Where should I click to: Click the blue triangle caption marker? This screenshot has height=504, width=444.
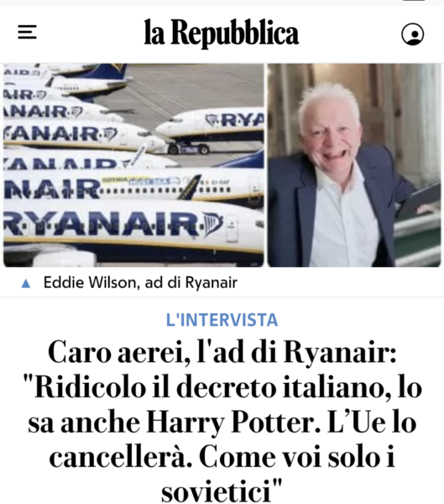[26, 284]
